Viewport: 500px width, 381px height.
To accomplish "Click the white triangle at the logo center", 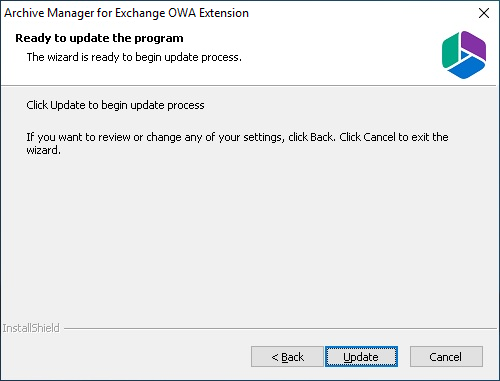I will click(x=464, y=54).
